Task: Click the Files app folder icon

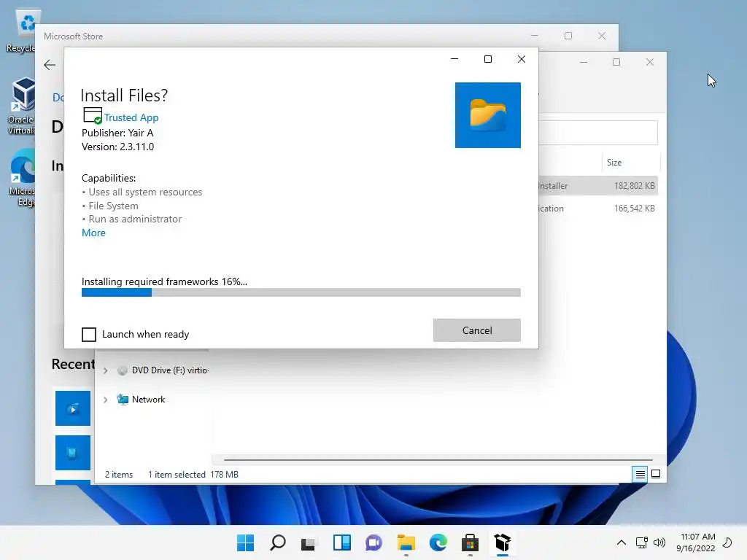Action: (x=487, y=114)
